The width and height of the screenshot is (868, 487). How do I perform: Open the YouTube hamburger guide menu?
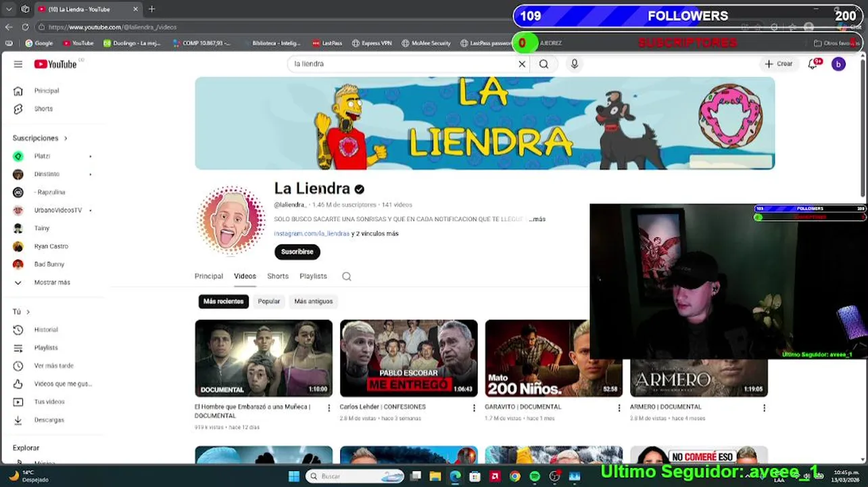click(18, 64)
